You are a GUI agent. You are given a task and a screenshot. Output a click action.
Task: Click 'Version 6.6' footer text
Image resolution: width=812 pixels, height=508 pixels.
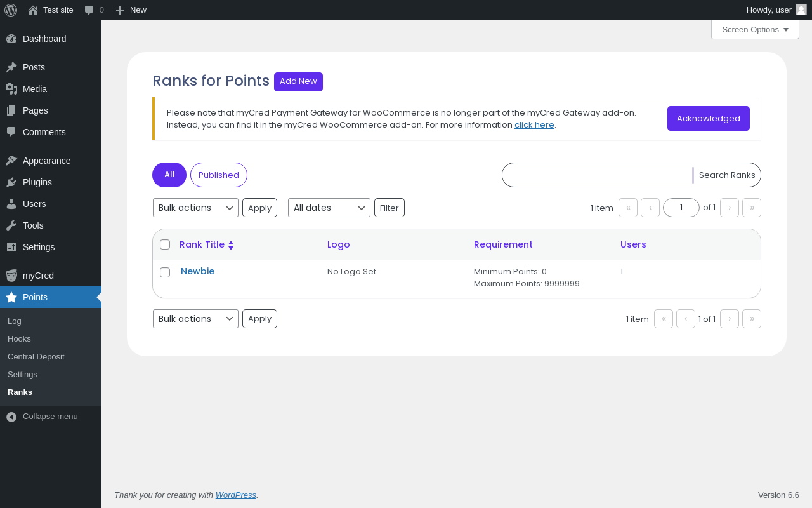pos(778,495)
